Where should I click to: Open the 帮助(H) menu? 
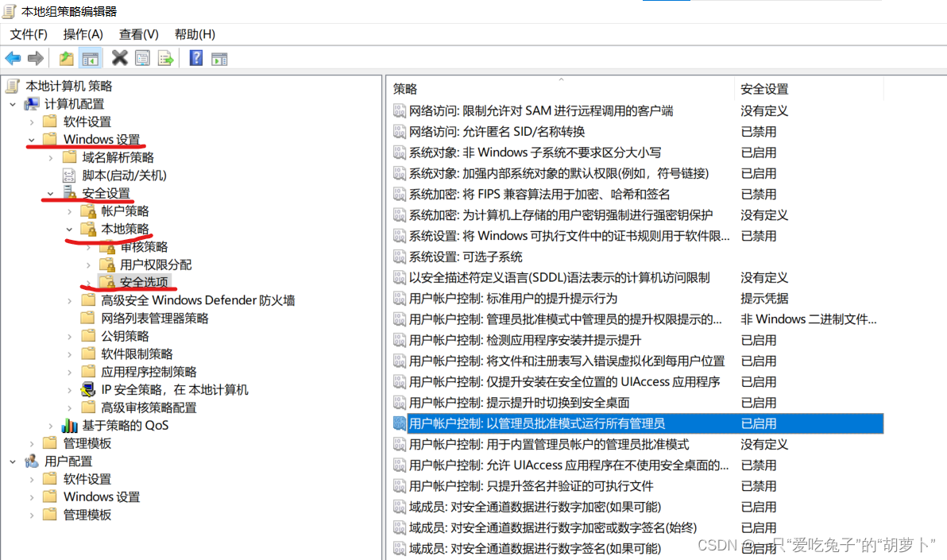(x=195, y=34)
